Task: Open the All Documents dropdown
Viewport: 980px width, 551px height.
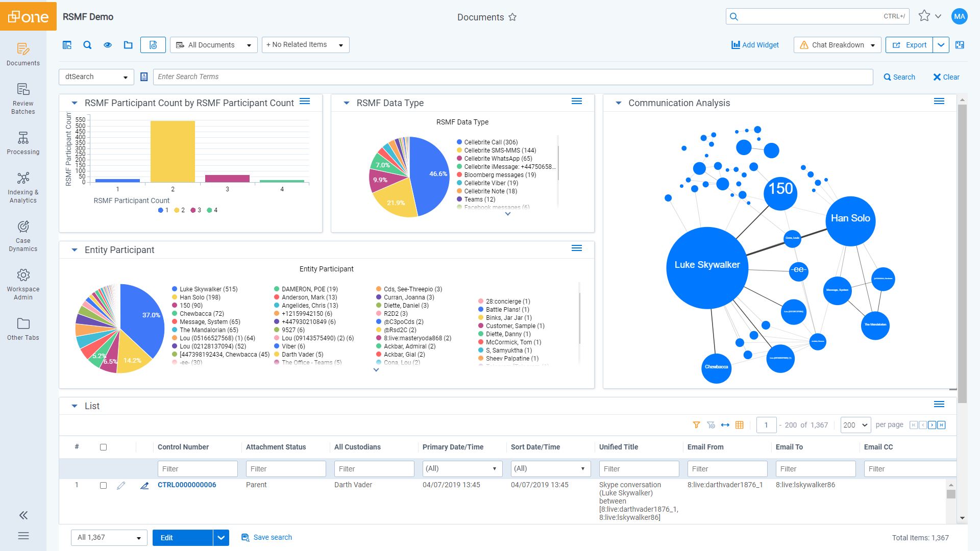Action: pyautogui.click(x=214, y=45)
